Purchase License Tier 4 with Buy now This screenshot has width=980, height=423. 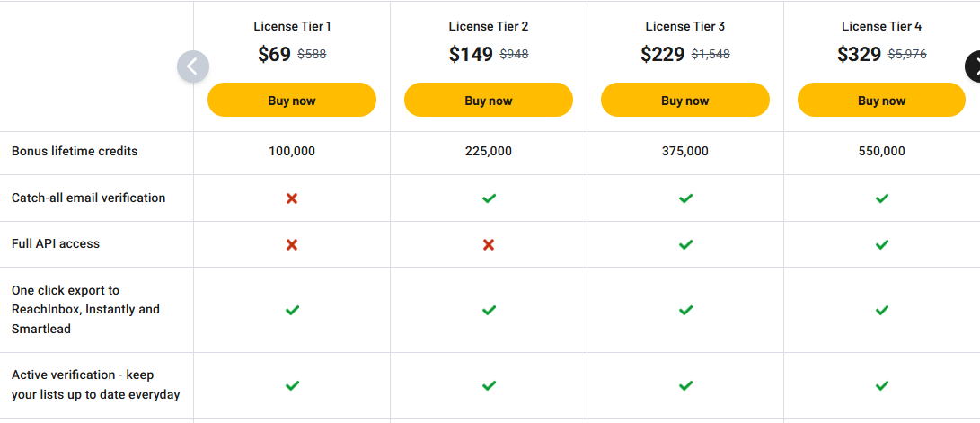coord(881,101)
